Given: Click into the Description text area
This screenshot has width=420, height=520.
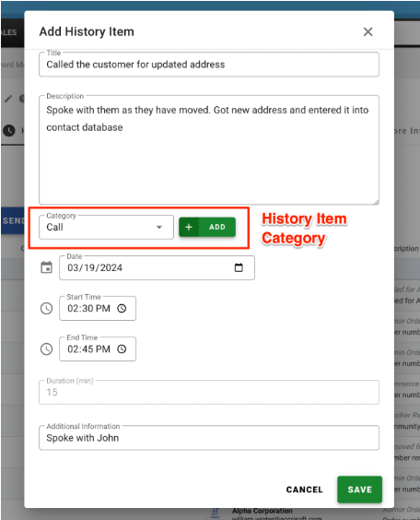Looking at the screenshot, I should [x=209, y=150].
